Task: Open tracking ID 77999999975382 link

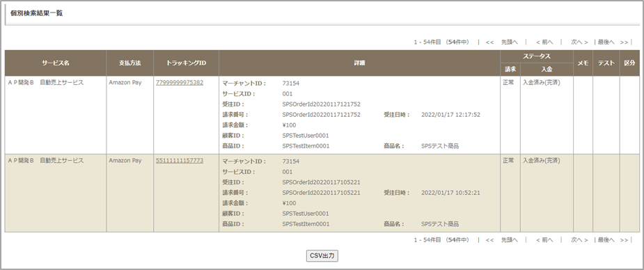Action: pos(180,83)
